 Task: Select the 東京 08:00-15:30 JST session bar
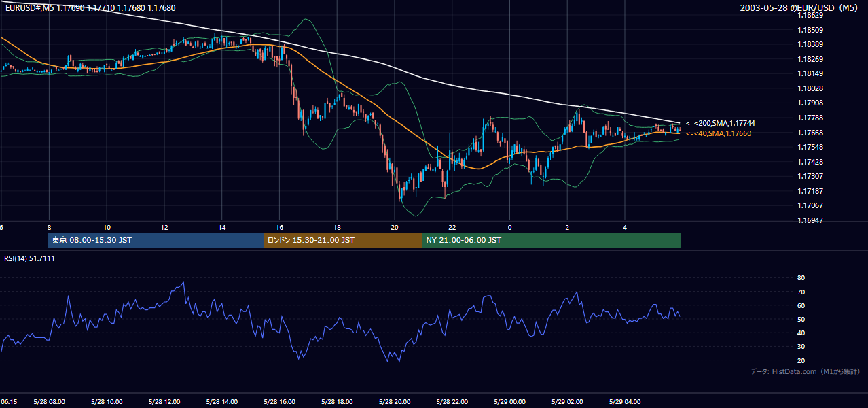156,240
